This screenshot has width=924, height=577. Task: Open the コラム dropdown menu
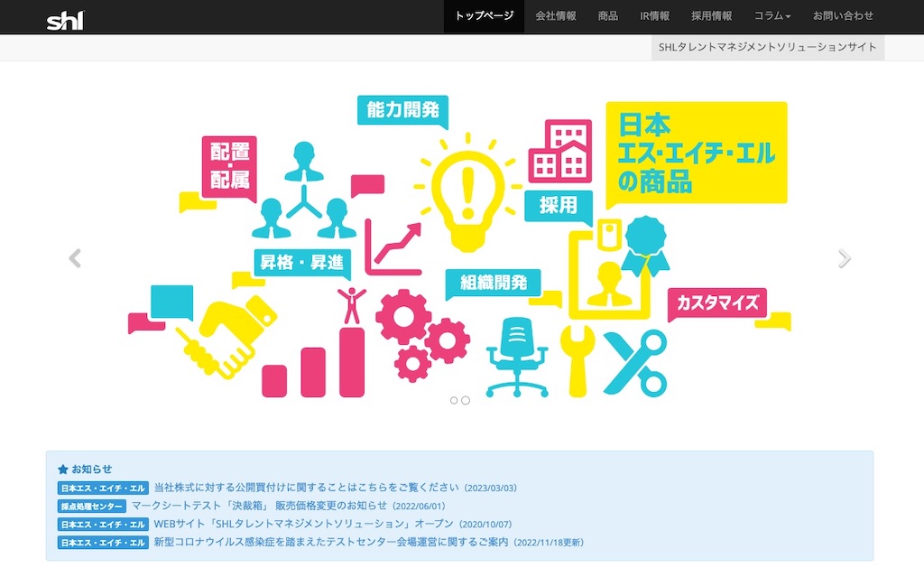point(772,16)
